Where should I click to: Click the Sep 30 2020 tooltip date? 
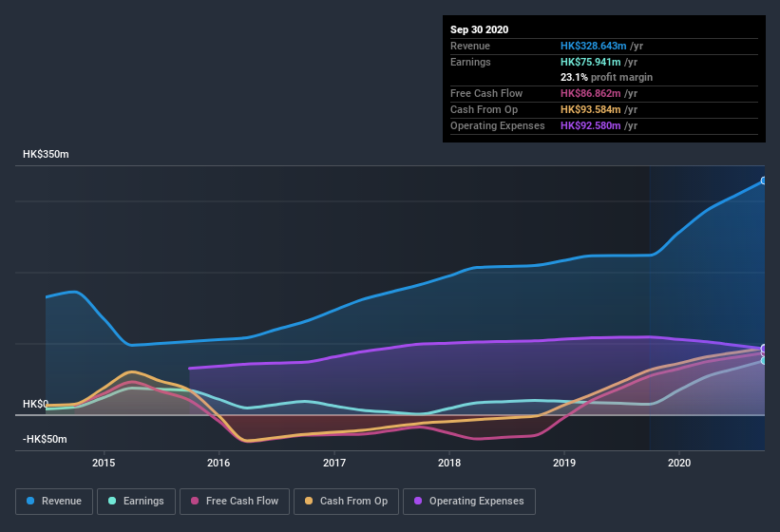[480, 29]
